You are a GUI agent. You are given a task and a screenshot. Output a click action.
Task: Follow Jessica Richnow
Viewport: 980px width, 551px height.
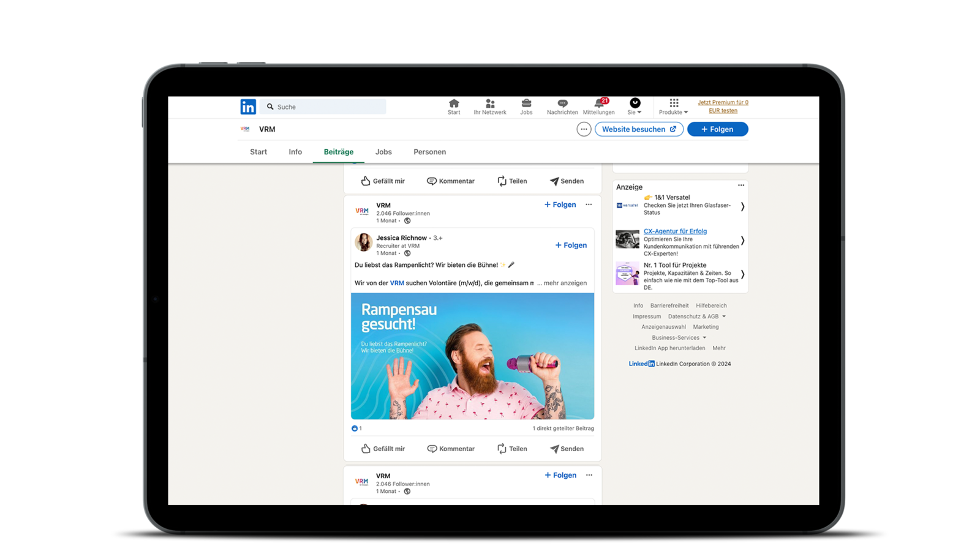click(571, 245)
